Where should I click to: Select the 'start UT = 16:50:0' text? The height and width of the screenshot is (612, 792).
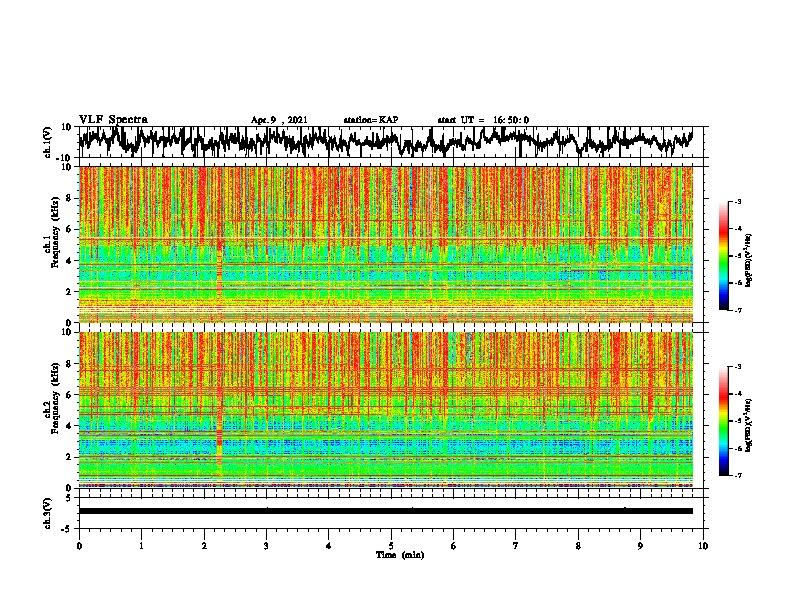[x=483, y=120]
